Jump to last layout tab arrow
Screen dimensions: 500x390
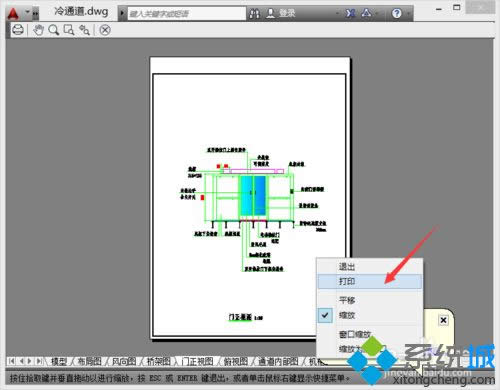point(39,361)
